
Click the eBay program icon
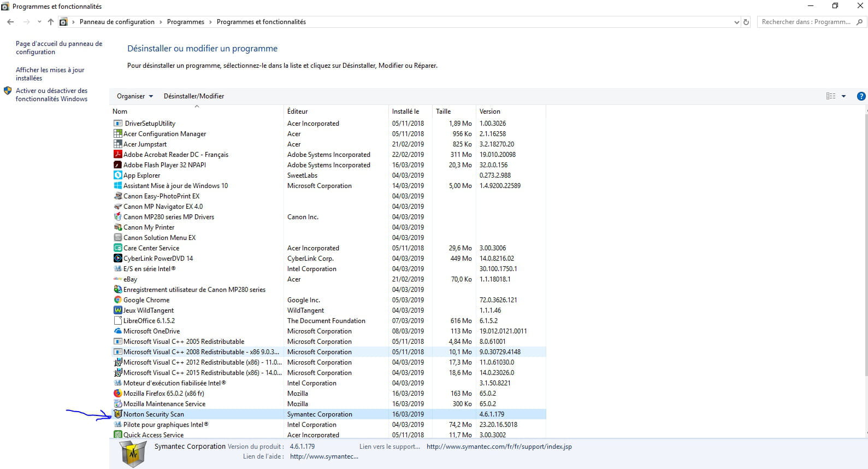click(117, 279)
